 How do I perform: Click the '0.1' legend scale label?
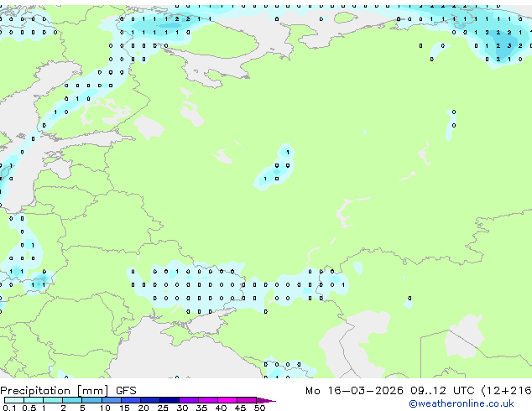pyautogui.click(x=9, y=408)
